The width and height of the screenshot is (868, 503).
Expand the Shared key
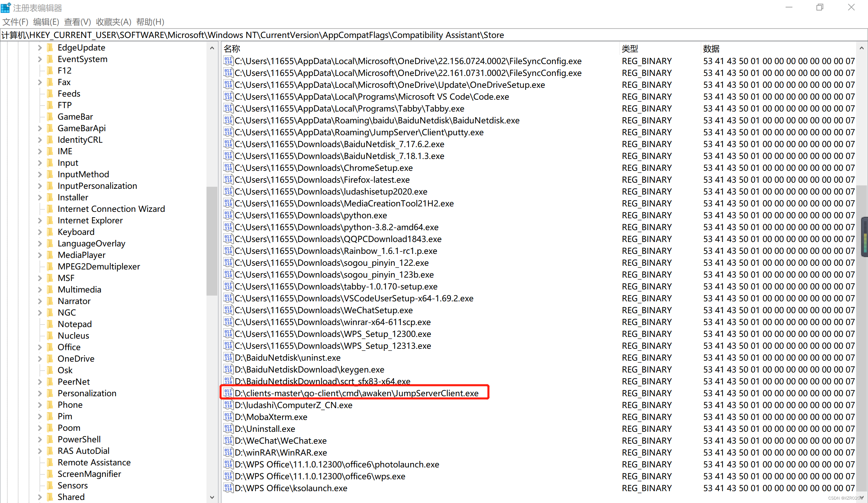[x=40, y=497]
